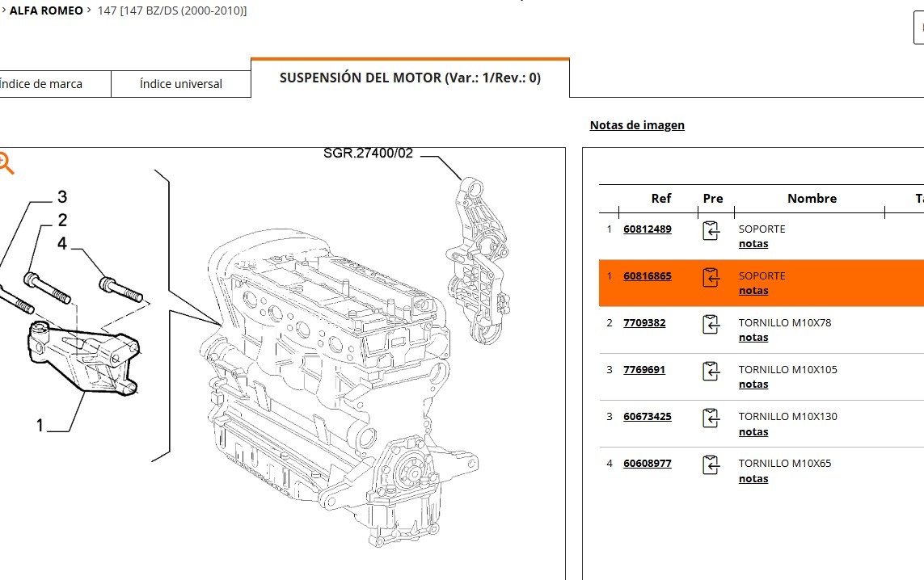Click the Pre icon for part 7709382
This screenshot has height=580, width=924.
click(711, 324)
